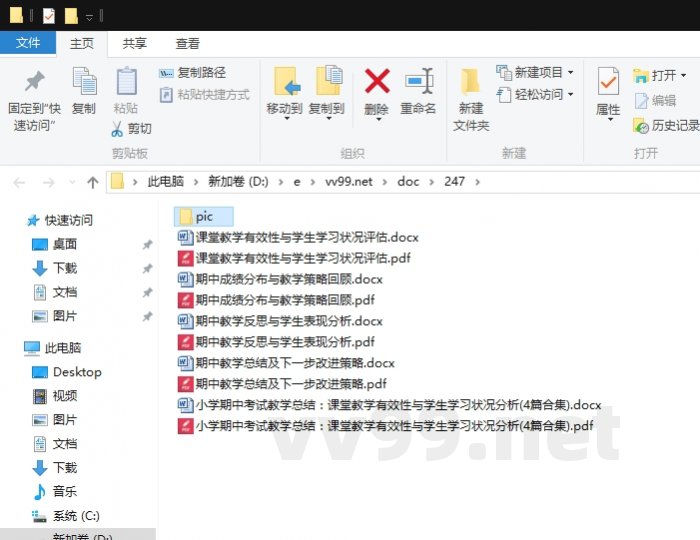Click the Properties checkmark icon
This screenshot has width=700, height=540.
[x=608, y=81]
